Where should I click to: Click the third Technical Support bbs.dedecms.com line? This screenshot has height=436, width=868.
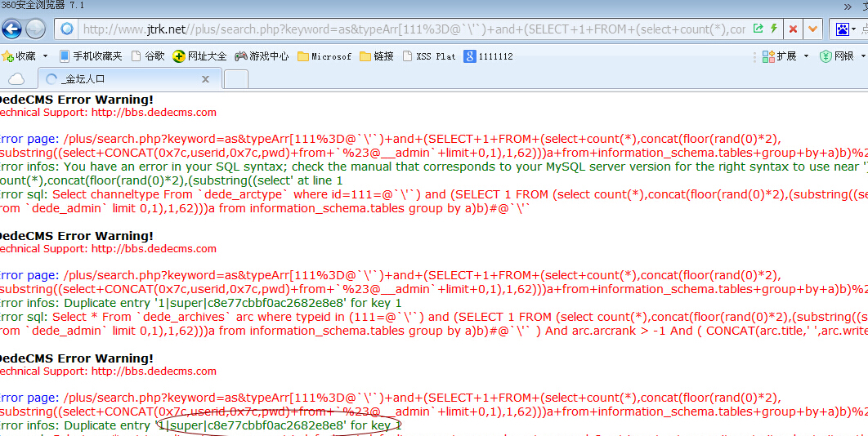[x=108, y=371]
